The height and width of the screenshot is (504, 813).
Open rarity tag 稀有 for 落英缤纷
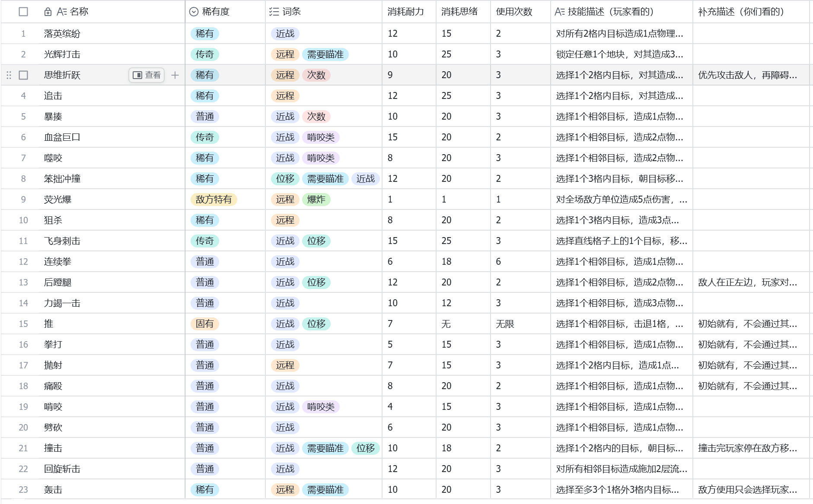[x=205, y=34]
